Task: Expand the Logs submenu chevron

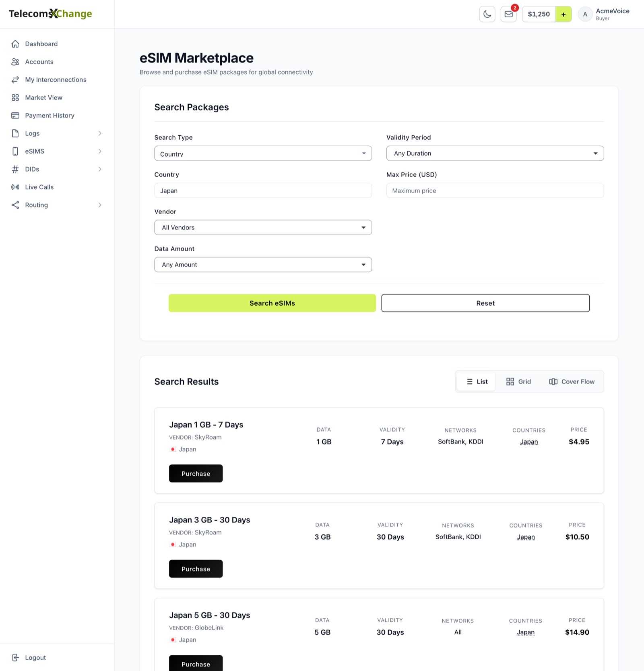Action: click(x=100, y=133)
